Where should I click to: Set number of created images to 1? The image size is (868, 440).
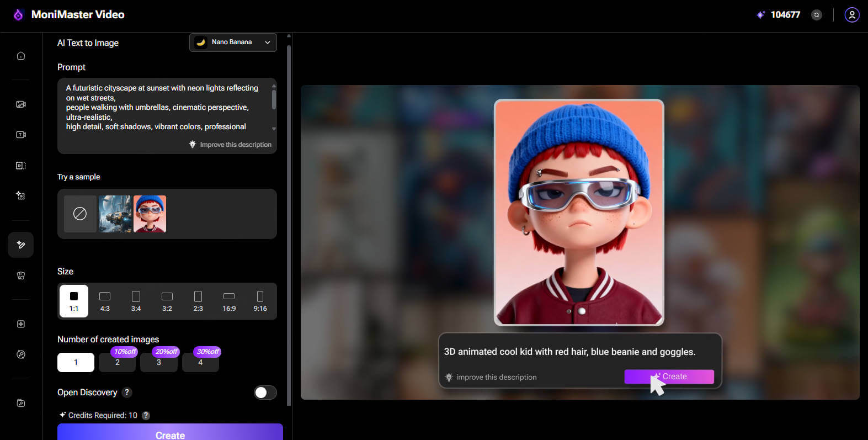point(76,362)
